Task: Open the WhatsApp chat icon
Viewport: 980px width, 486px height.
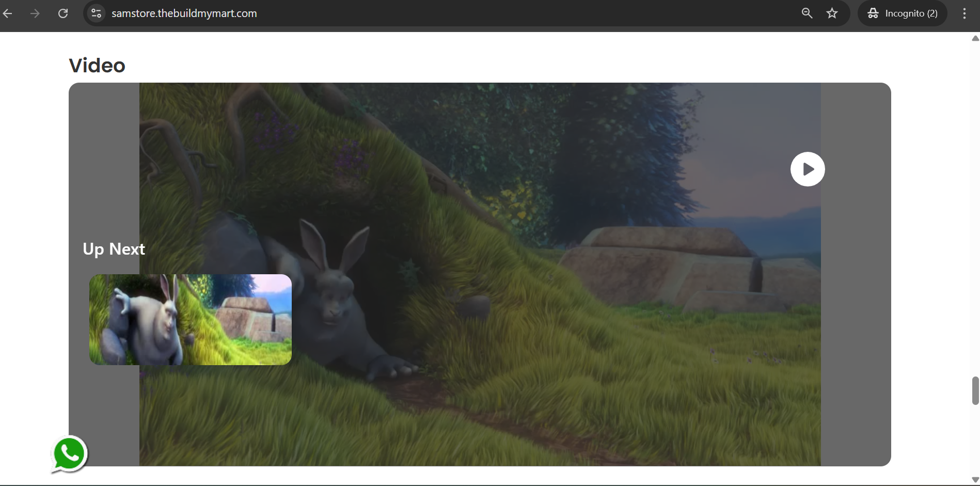Action: (69, 454)
